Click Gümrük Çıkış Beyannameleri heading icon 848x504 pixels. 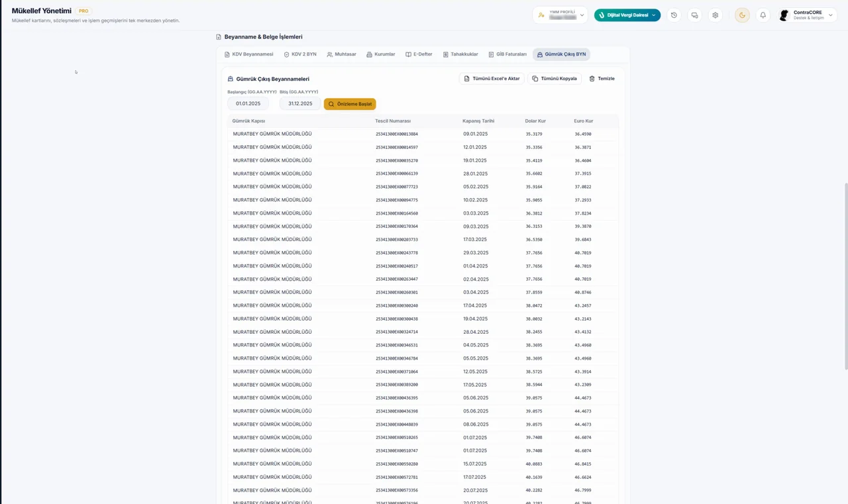click(x=231, y=79)
